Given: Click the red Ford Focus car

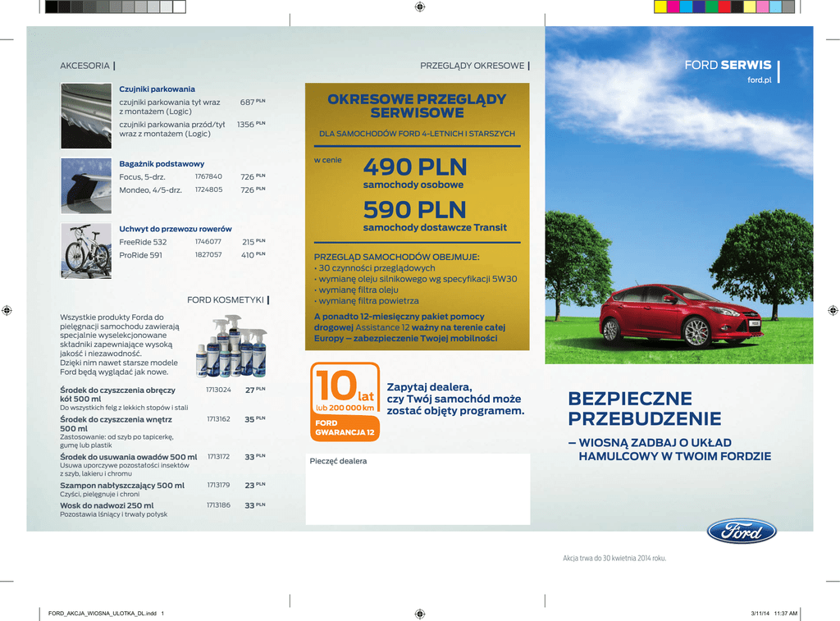Looking at the screenshot, I should pos(680,316).
